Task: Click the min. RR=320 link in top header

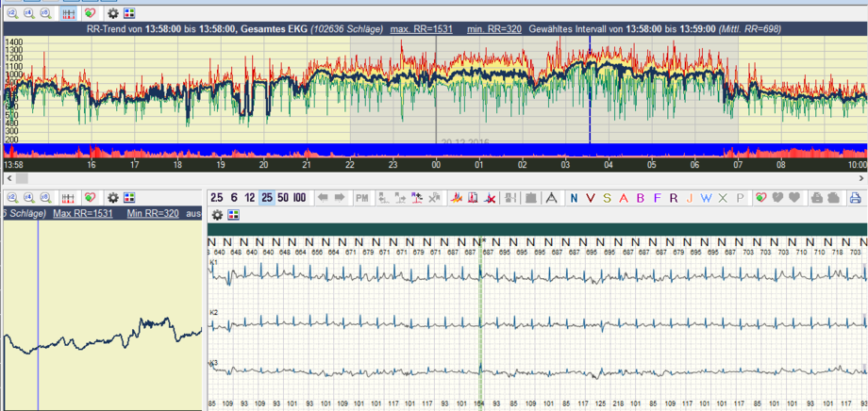Action: coord(493,30)
